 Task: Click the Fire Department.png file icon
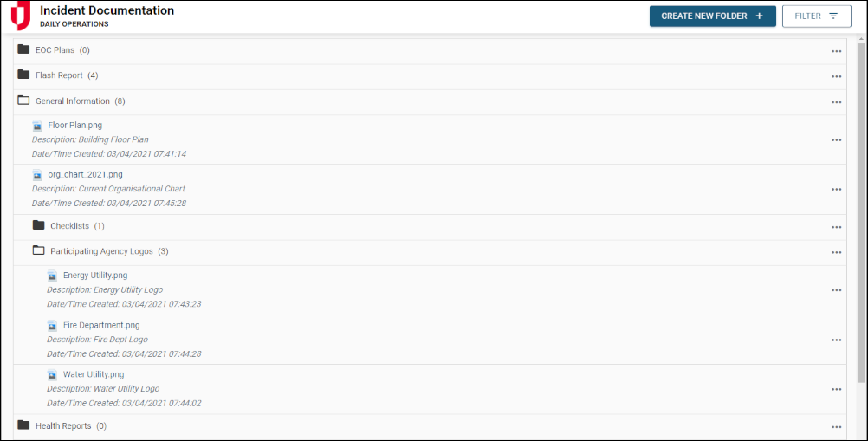(x=52, y=326)
